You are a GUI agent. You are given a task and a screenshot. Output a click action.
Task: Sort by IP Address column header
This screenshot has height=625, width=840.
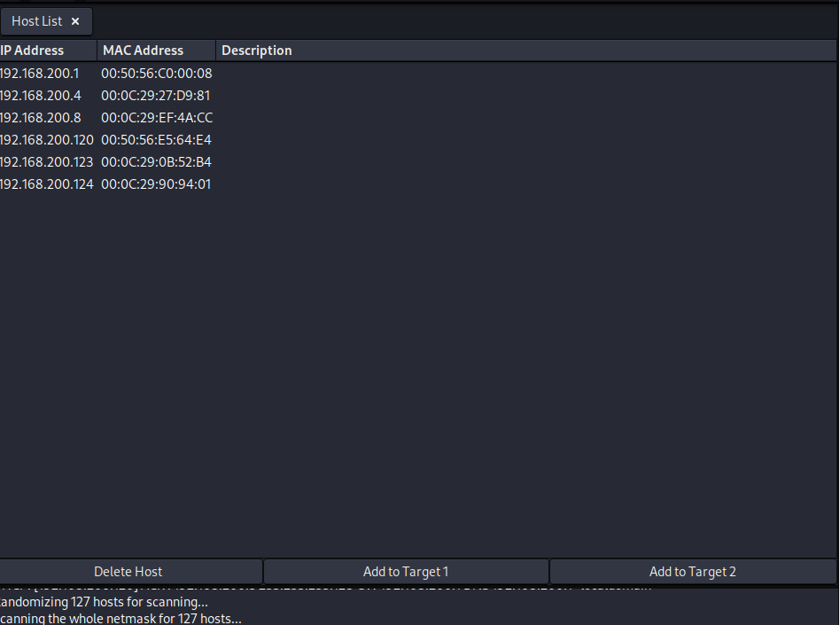pos(33,51)
